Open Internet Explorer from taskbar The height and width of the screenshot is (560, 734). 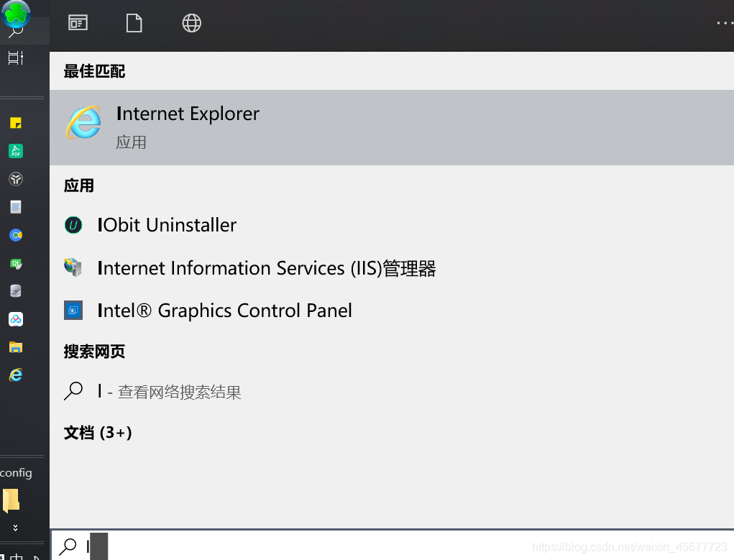pyautogui.click(x=16, y=375)
